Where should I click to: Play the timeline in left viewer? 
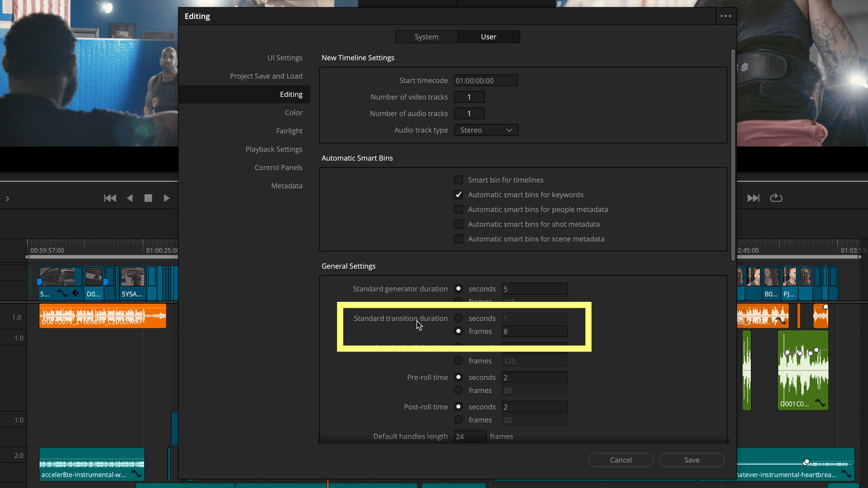[x=167, y=198]
